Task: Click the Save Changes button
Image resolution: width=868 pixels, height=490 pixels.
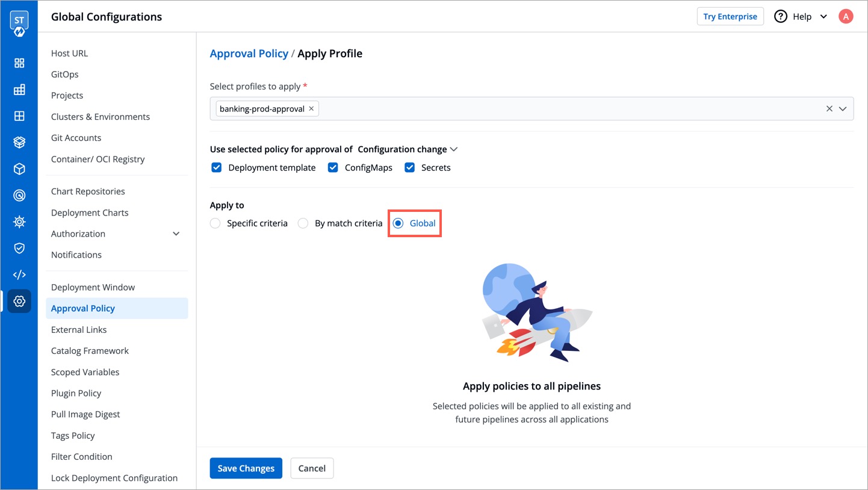Action: pyautogui.click(x=246, y=468)
